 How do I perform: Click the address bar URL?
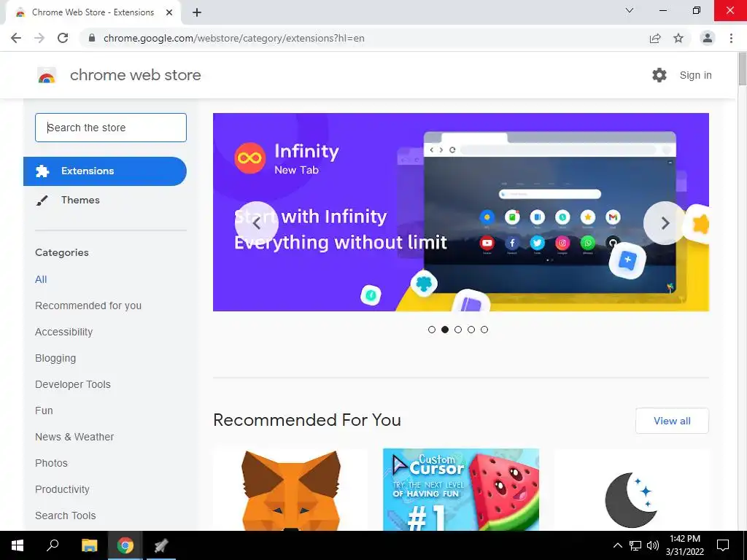click(234, 38)
